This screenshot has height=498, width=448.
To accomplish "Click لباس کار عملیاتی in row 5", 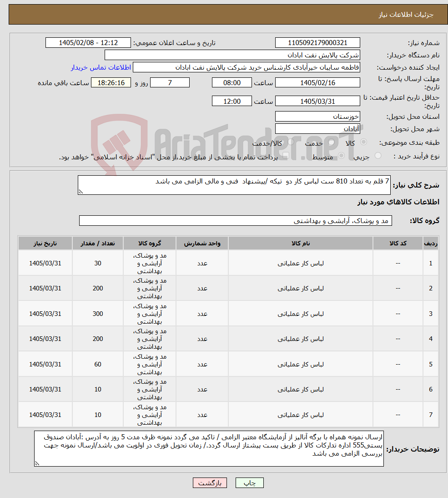I will tap(301, 364).
